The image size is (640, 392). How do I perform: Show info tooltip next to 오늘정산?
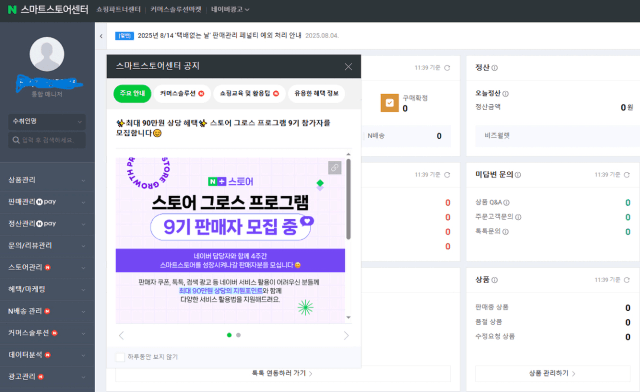point(505,94)
